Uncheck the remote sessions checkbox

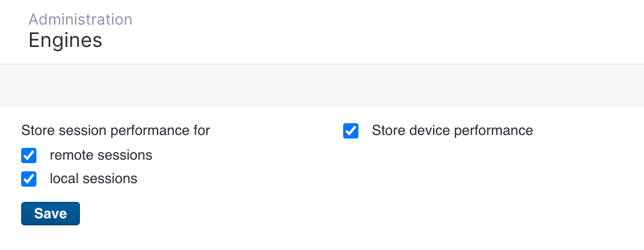point(29,156)
